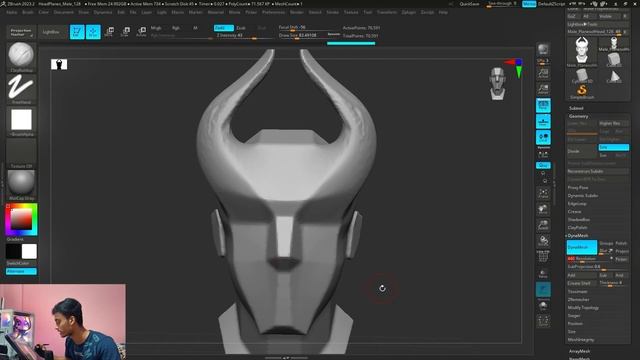Click the Rotate view icon on right shelf
The image size is (640, 360).
(x=543, y=241)
